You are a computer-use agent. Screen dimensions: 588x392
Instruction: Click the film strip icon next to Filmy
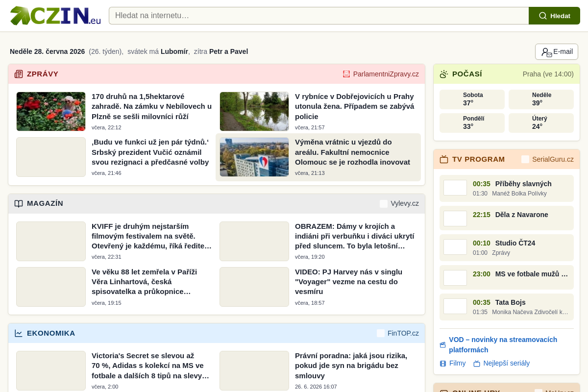click(443, 364)
